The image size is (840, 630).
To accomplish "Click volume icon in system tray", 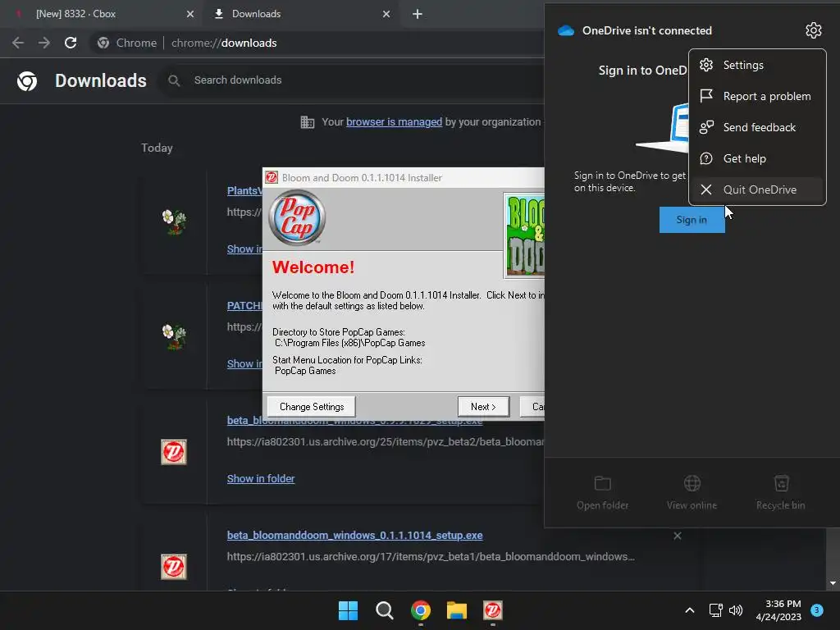I will 736,610.
